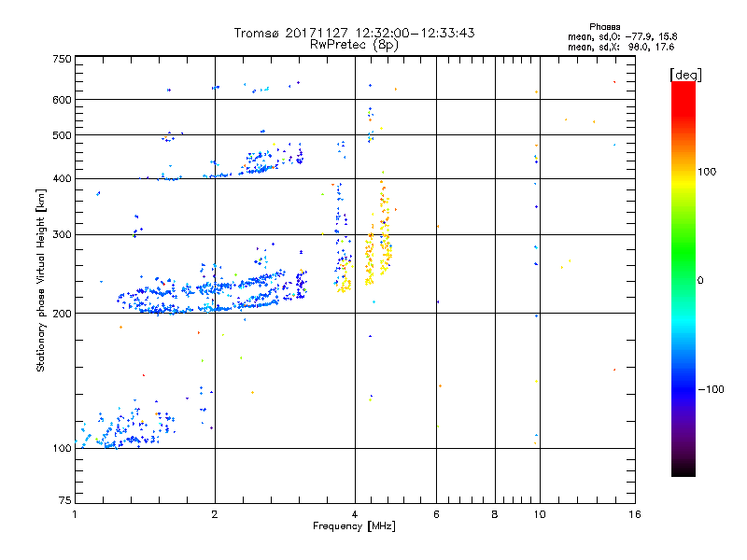Click the y-axis tick label "600"
This screenshot has width=747, height=560.
(x=62, y=100)
